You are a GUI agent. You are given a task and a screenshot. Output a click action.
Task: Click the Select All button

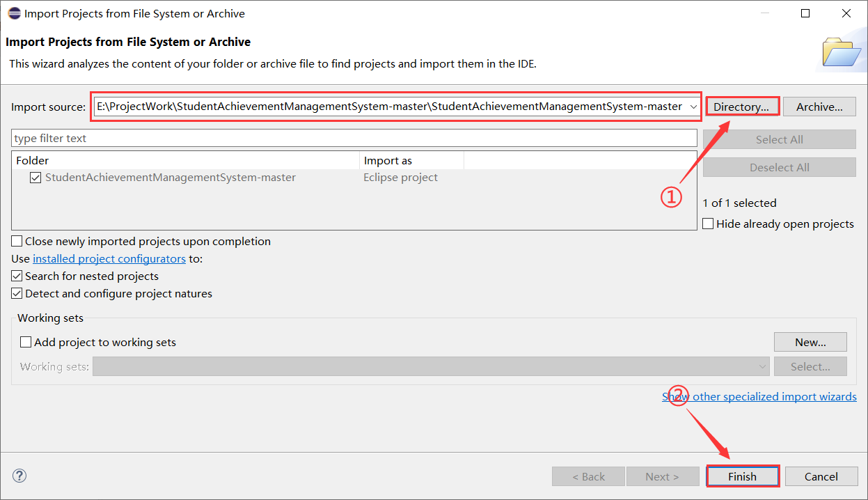(780, 140)
